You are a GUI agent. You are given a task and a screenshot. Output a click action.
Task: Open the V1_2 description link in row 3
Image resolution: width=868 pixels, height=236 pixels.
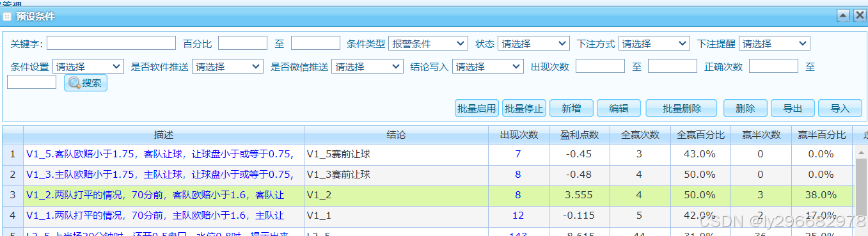click(155, 195)
